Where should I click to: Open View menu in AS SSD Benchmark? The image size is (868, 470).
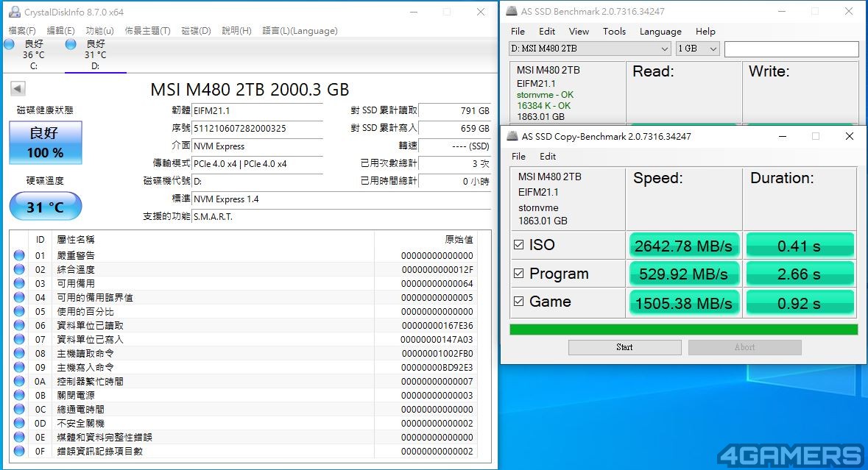(579, 32)
